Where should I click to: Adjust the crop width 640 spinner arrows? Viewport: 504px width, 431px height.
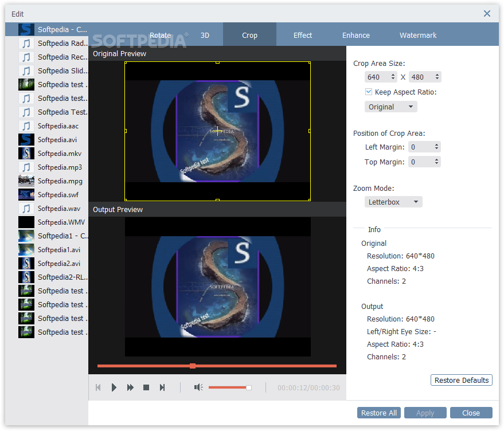(393, 77)
